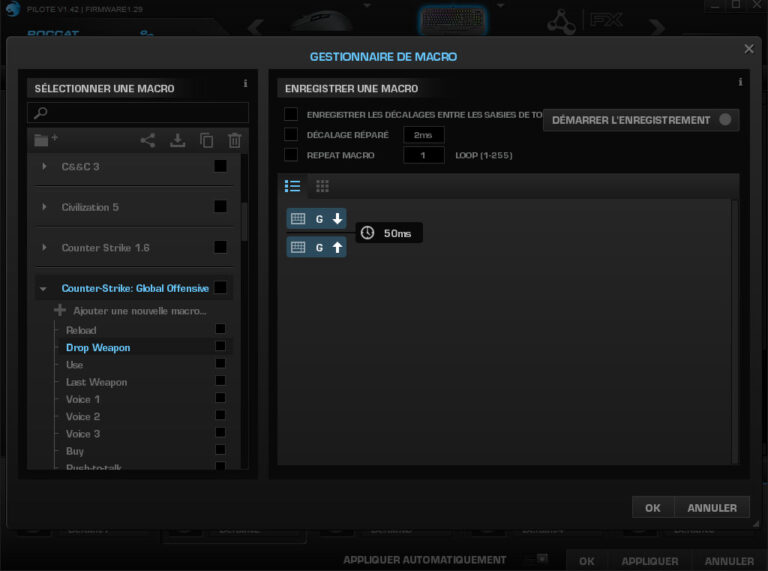Click Ajouter une nouvelle macro link

click(140, 311)
